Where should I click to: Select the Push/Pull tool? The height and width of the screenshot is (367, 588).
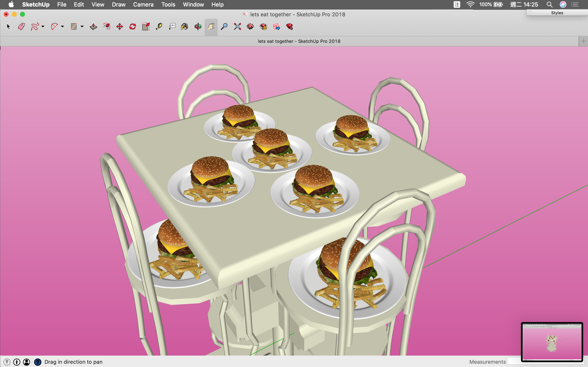click(x=93, y=27)
